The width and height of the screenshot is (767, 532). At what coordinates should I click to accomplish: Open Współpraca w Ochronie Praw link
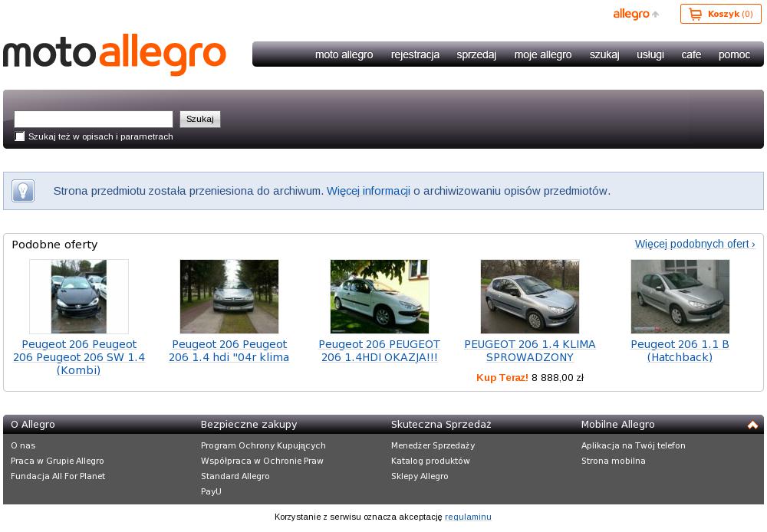coord(262,461)
